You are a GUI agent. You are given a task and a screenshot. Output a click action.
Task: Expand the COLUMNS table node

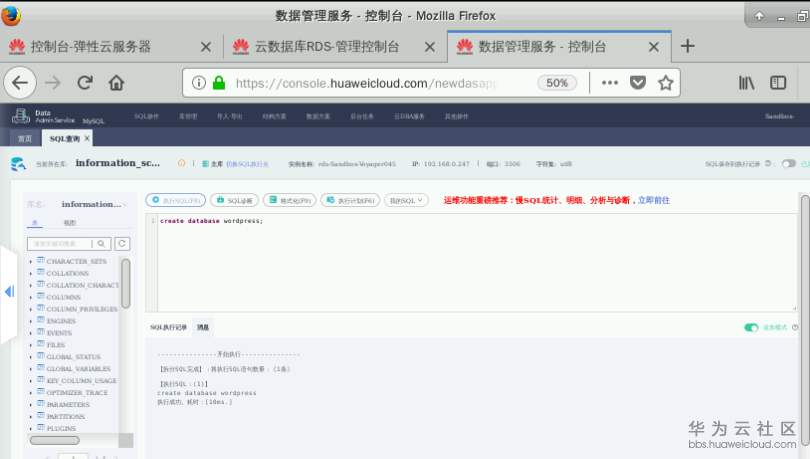click(x=31, y=297)
